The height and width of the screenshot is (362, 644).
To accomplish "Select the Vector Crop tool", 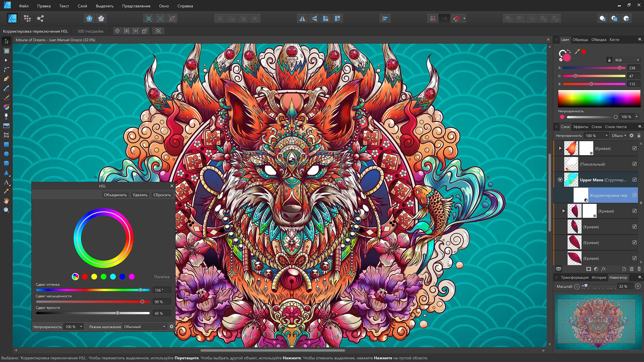I will tap(7, 135).
